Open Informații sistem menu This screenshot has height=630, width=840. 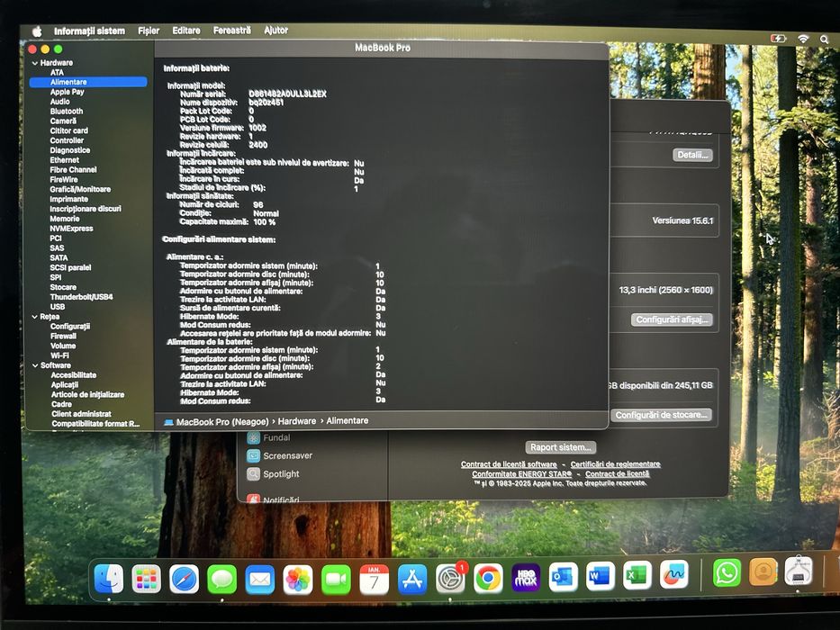pos(89,31)
